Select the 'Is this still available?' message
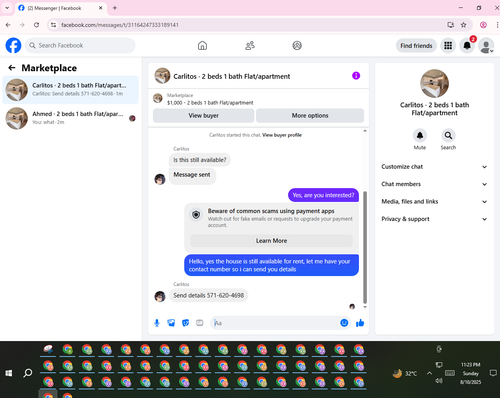The height and width of the screenshot is (398, 500). tap(200, 160)
